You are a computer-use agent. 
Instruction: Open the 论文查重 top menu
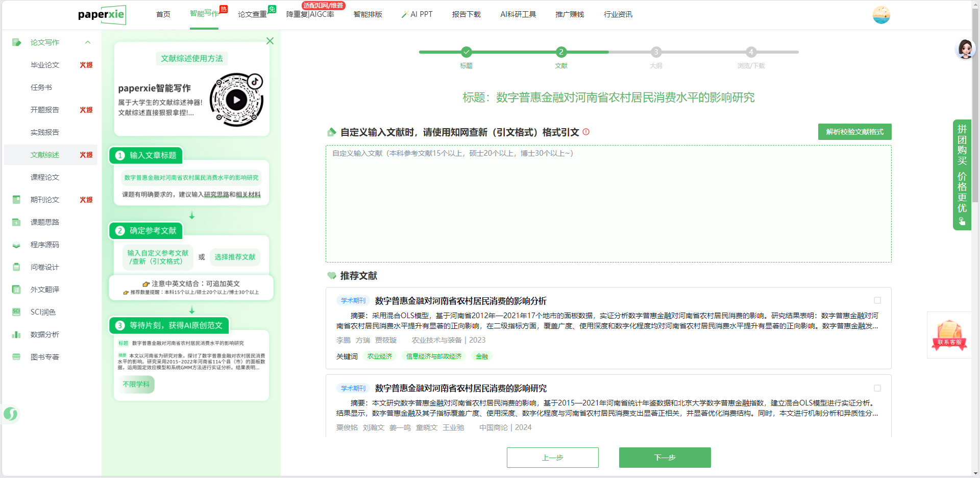[x=252, y=14]
